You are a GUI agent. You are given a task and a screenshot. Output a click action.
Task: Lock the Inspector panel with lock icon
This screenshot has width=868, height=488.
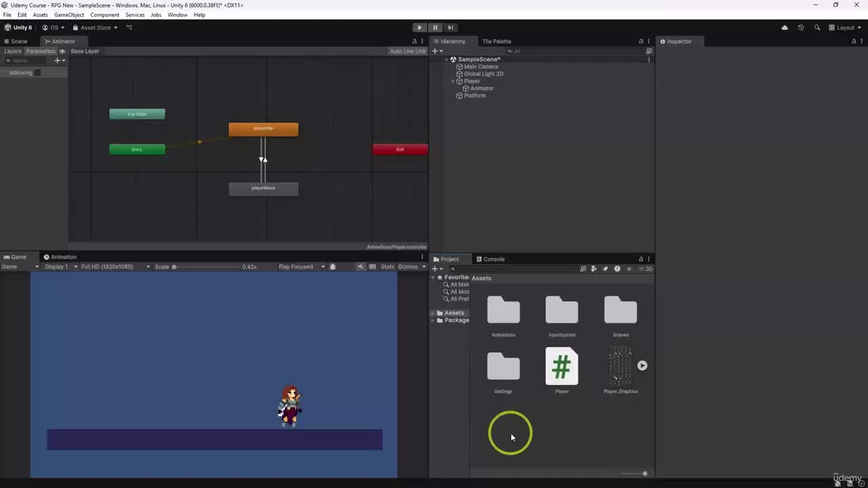[x=854, y=41]
